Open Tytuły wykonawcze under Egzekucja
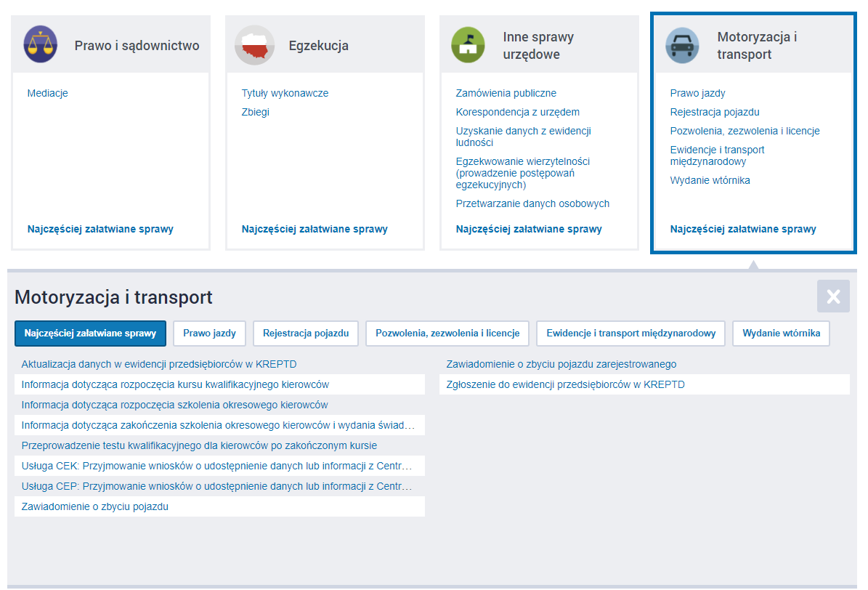868x590 pixels. [x=285, y=93]
